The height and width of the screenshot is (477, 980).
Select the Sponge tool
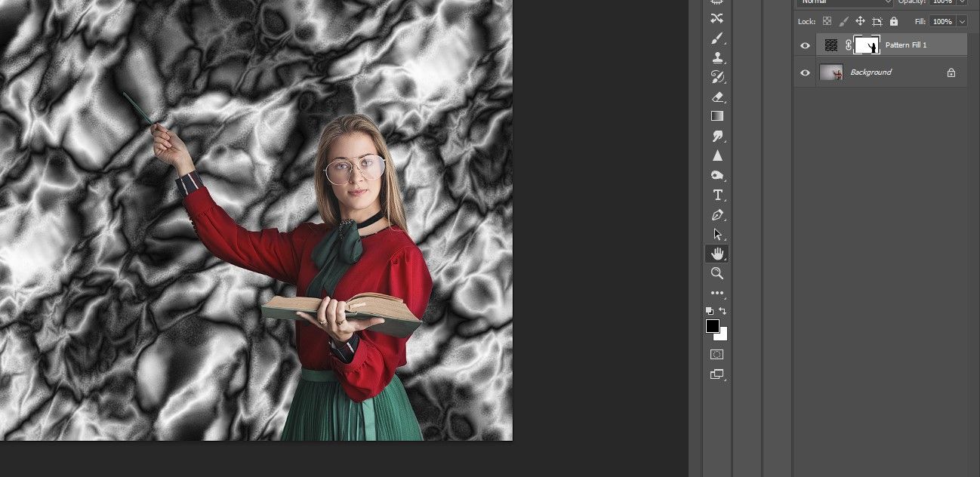[717, 175]
